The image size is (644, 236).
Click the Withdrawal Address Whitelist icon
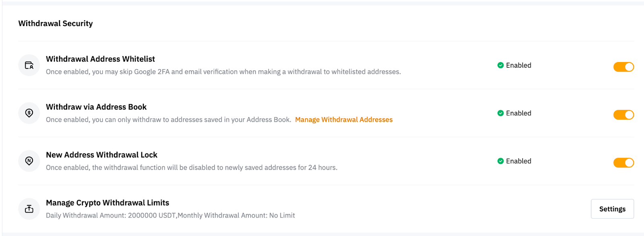tap(29, 65)
